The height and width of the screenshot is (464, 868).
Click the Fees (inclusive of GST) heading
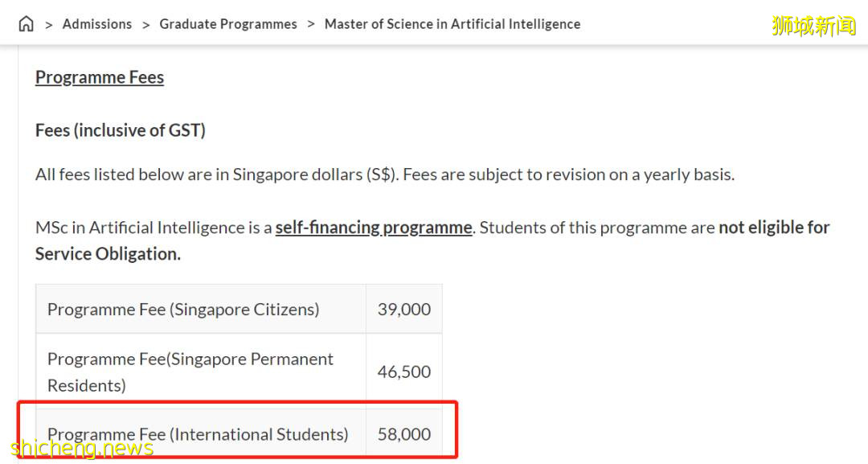[x=120, y=129]
